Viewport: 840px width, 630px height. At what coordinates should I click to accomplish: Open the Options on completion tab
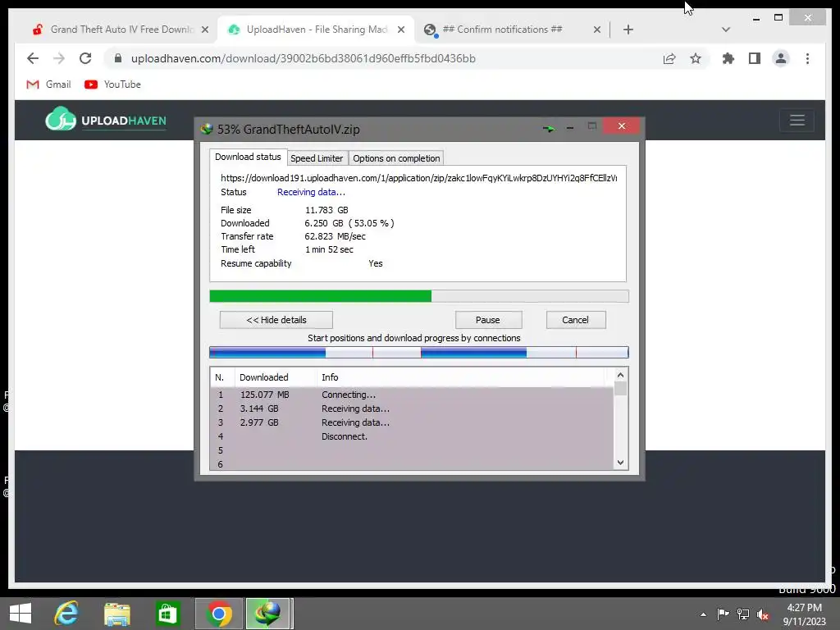396,158
